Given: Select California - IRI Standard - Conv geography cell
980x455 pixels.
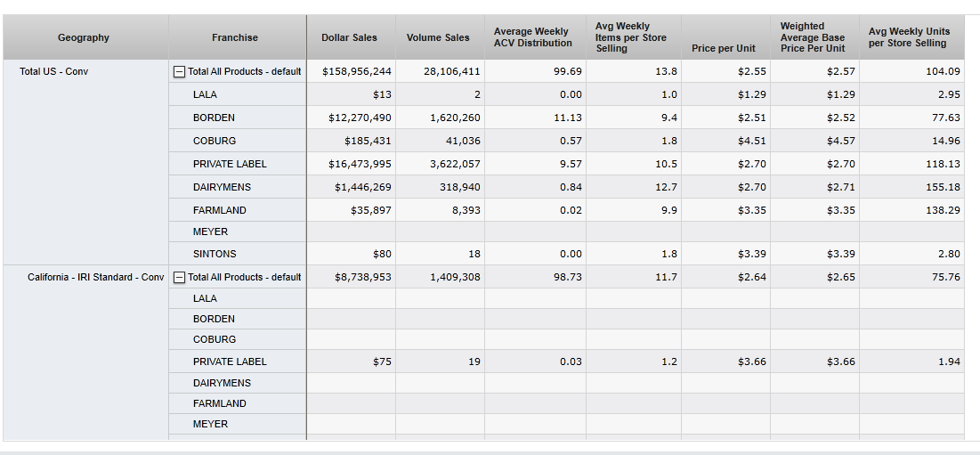Looking at the screenshot, I should pyautogui.click(x=96, y=277).
